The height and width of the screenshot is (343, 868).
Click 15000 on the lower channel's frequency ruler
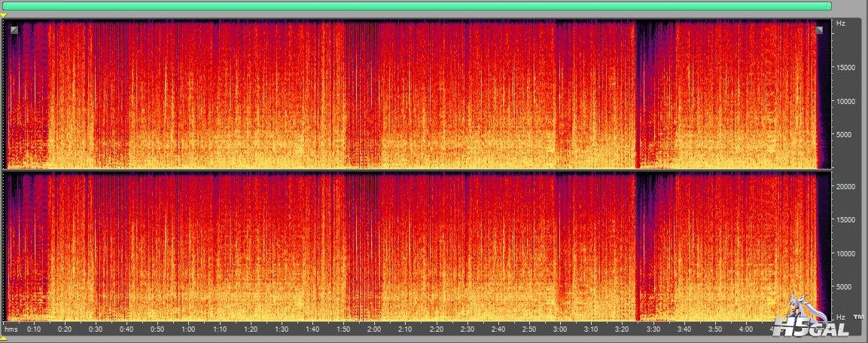[845, 220]
